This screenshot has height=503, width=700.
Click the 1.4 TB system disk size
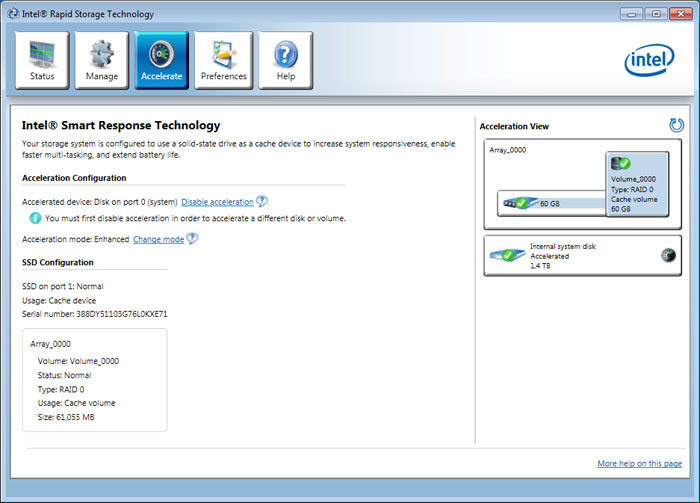[x=540, y=266]
